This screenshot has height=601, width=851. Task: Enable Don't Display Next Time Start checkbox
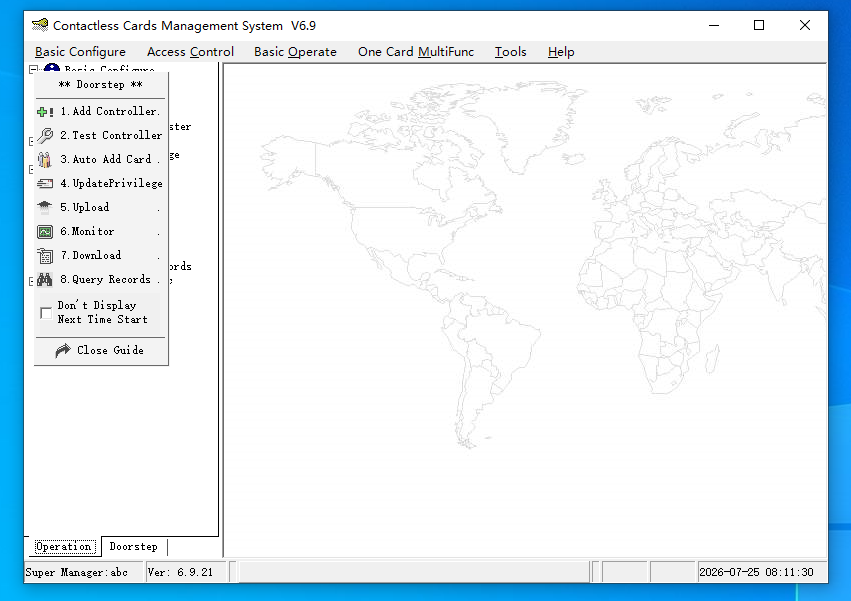[x=46, y=313]
